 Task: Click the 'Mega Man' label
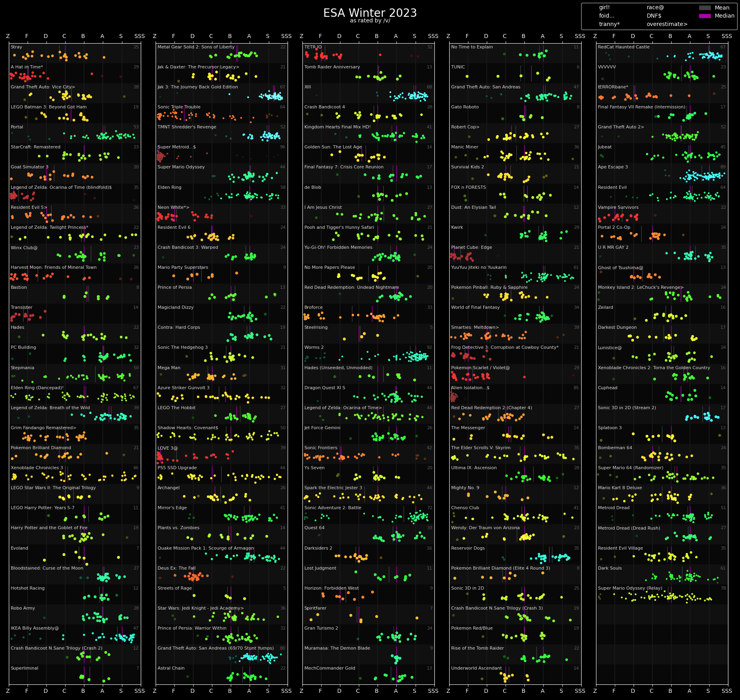[x=169, y=368]
